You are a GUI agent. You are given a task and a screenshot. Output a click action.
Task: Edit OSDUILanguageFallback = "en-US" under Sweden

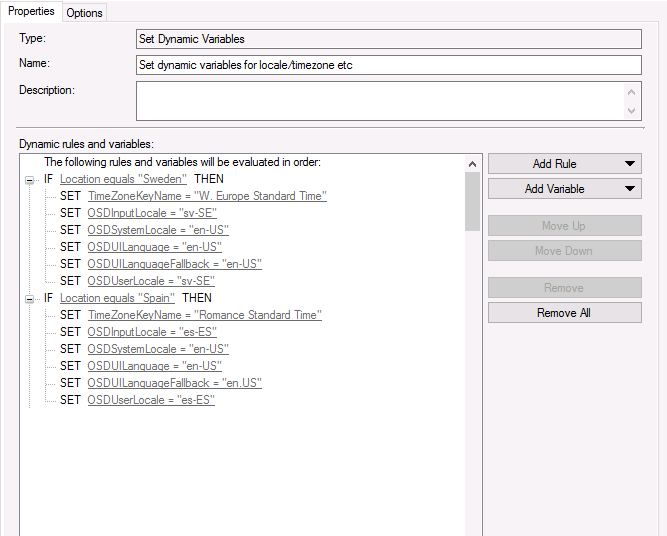point(174,264)
